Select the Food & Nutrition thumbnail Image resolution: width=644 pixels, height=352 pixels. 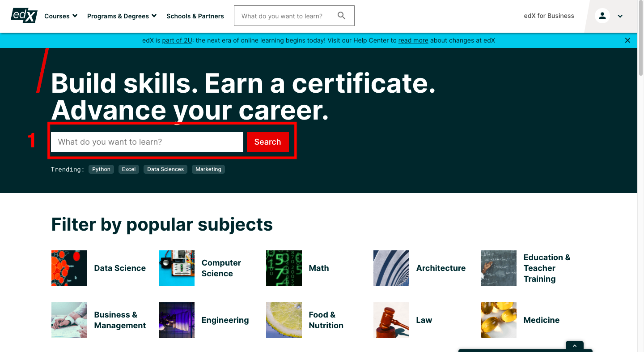click(284, 320)
